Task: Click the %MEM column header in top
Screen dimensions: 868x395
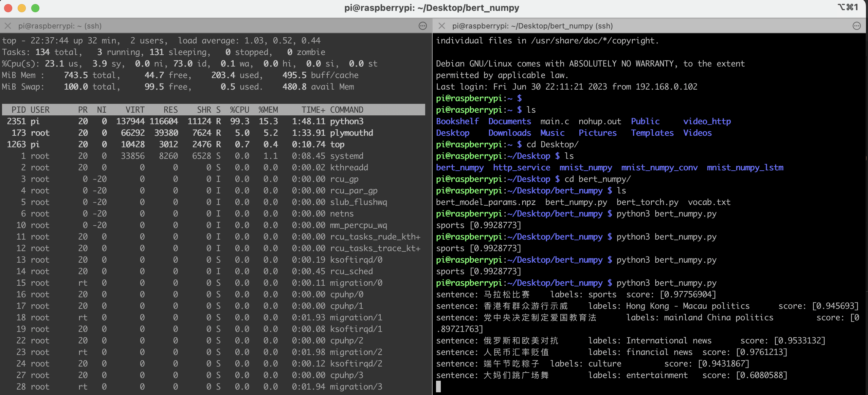Action: [268, 110]
